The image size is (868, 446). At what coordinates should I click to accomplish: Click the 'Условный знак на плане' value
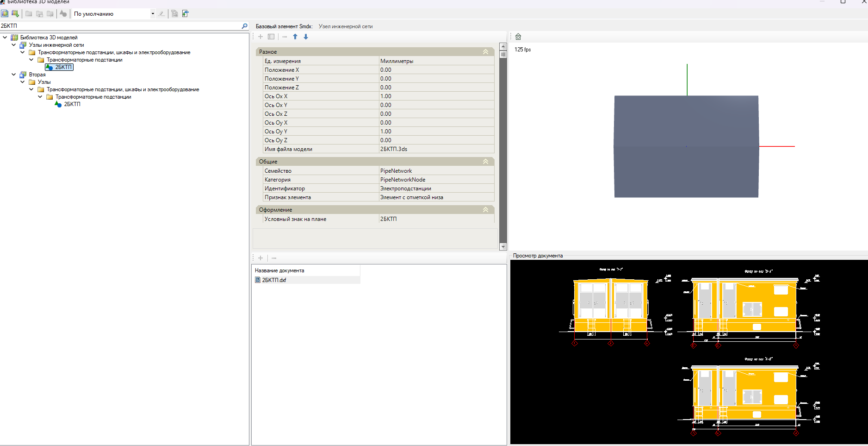tap(436, 219)
